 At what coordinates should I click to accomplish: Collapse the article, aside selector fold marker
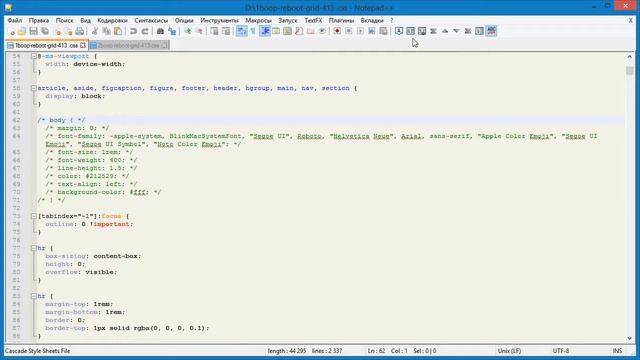click(x=34, y=88)
